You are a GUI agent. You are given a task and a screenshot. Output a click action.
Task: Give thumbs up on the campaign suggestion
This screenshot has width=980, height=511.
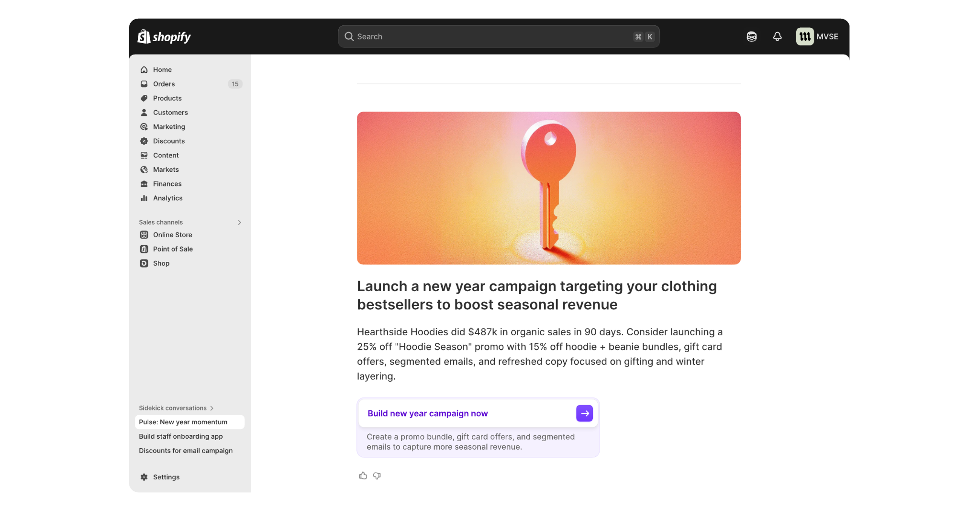pos(363,475)
